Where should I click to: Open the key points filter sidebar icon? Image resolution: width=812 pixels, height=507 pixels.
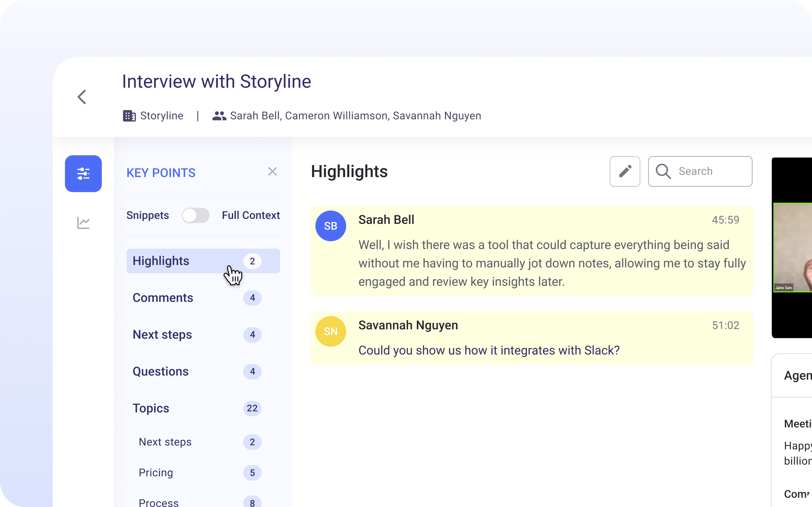(x=83, y=174)
